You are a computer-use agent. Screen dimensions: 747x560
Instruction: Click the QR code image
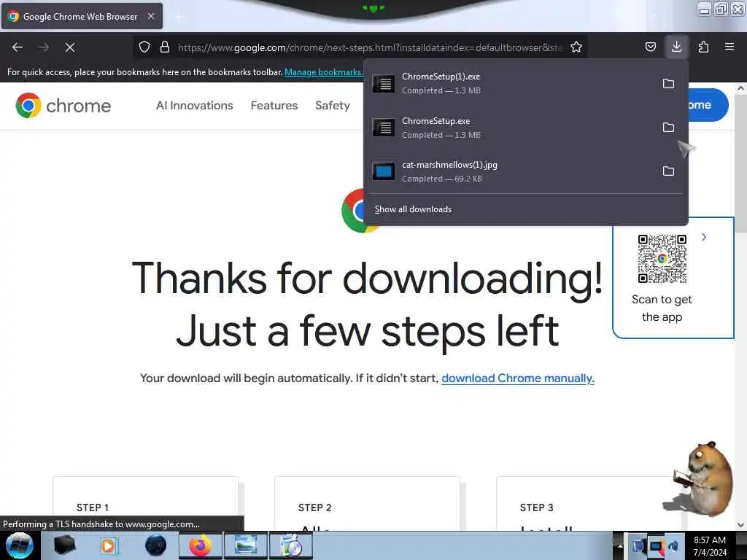click(x=662, y=259)
